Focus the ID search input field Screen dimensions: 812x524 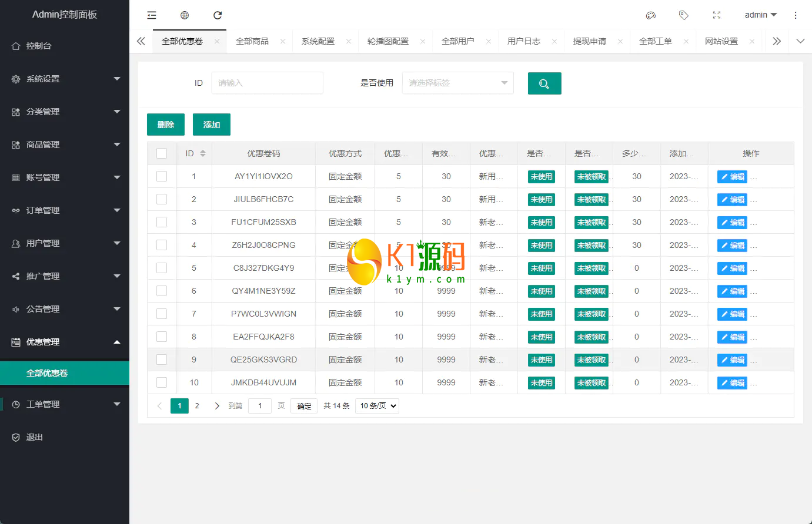click(x=267, y=83)
